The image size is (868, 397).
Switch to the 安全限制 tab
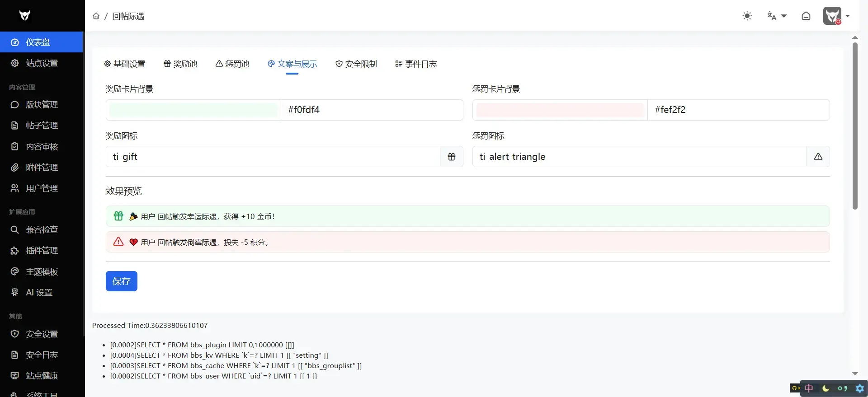[x=356, y=64]
